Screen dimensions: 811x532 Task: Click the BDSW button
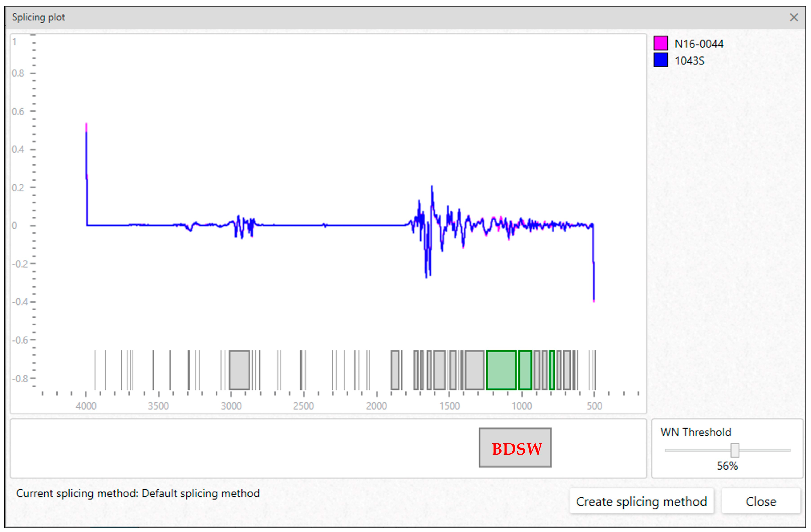click(515, 448)
